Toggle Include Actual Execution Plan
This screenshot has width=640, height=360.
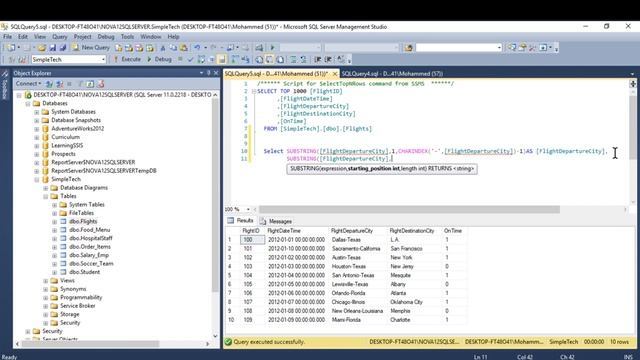pos(235,59)
